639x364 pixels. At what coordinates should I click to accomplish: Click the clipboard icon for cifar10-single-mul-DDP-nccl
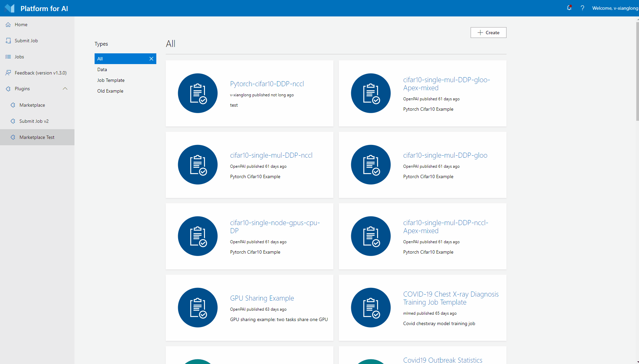[198, 165]
